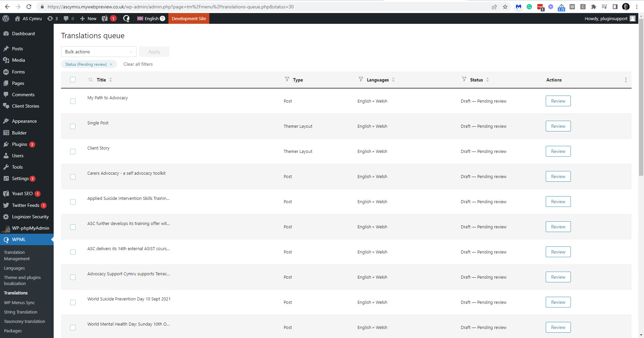Open String Translation submenu item
Image resolution: width=644 pixels, height=338 pixels.
pyautogui.click(x=20, y=312)
